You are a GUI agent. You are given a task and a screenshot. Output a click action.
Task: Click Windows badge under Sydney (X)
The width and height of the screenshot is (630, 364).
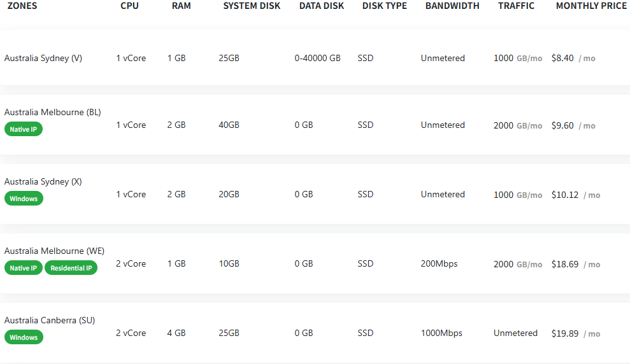click(x=24, y=199)
